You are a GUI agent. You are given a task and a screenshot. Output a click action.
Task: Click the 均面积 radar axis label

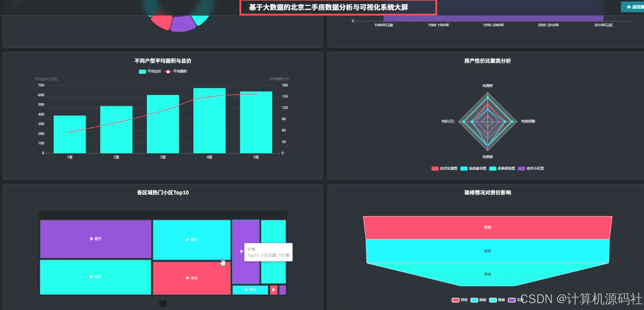tap(488, 86)
